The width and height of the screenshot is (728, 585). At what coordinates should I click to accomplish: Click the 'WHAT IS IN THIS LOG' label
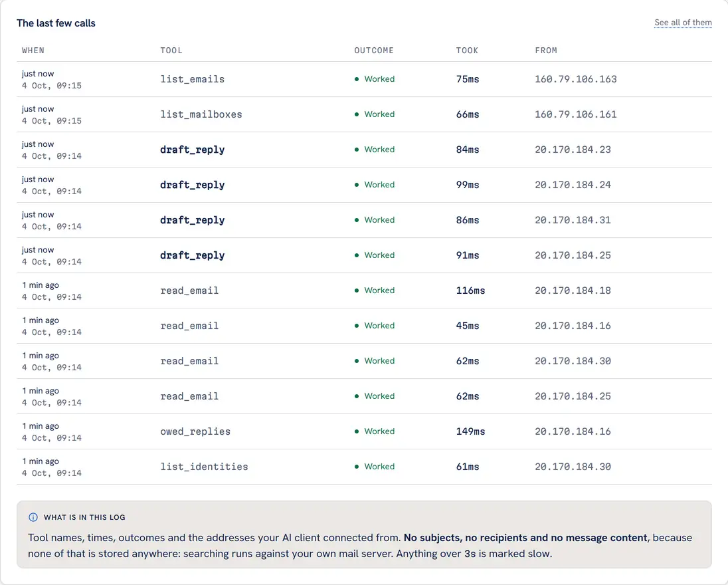pos(84,517)
